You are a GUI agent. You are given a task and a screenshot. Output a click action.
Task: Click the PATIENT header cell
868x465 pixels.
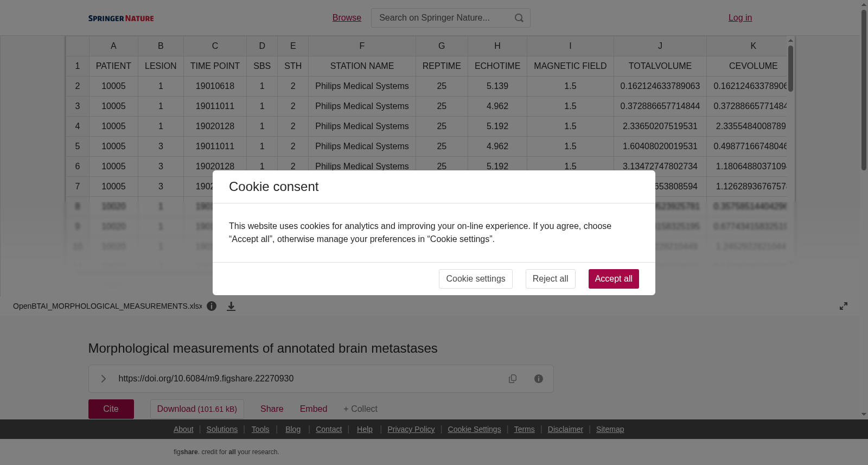coord(113,66)
